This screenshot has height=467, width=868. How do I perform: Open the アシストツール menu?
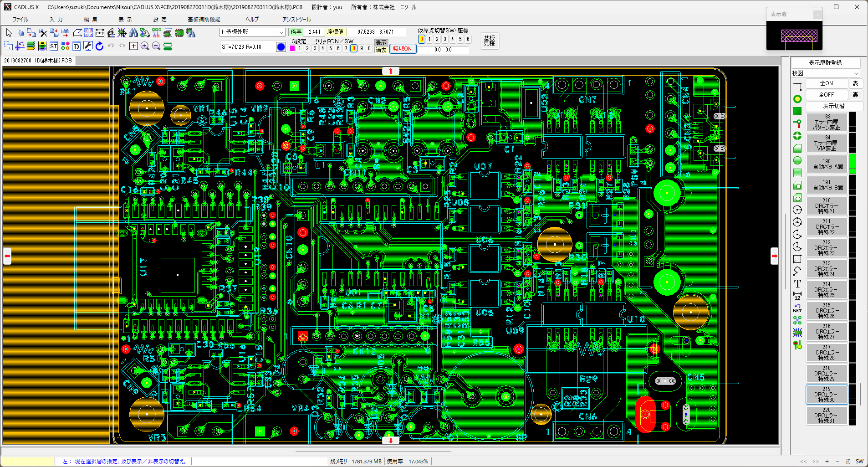coord(296,20)
